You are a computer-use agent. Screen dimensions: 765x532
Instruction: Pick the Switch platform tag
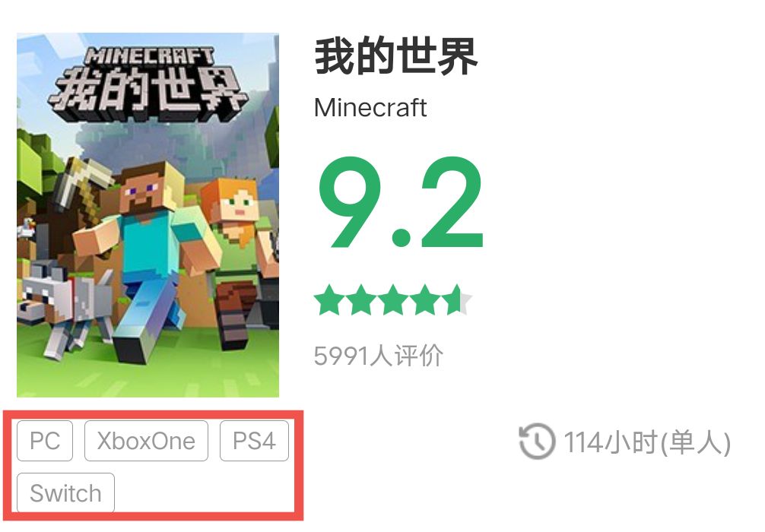[x=66, y=492]
